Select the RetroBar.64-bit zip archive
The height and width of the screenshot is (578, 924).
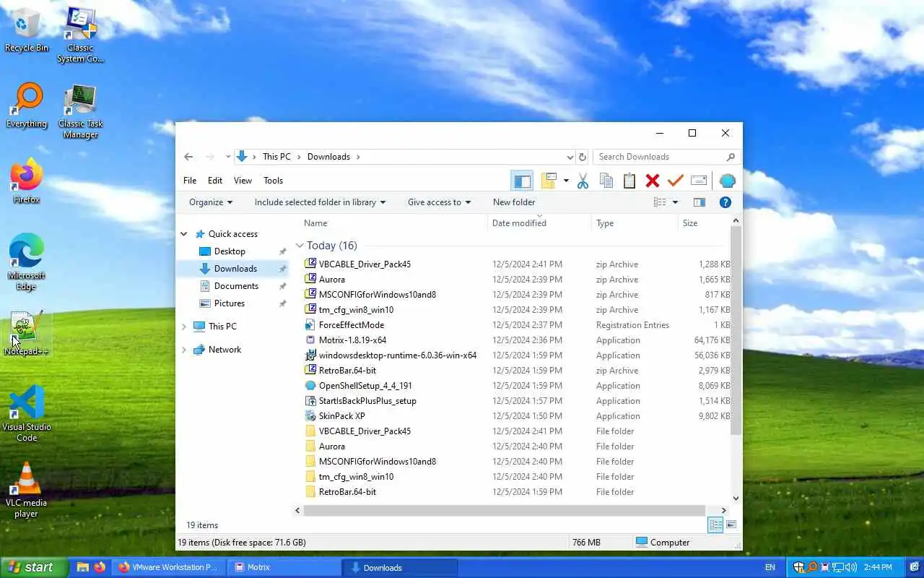[x=347, y=371]
